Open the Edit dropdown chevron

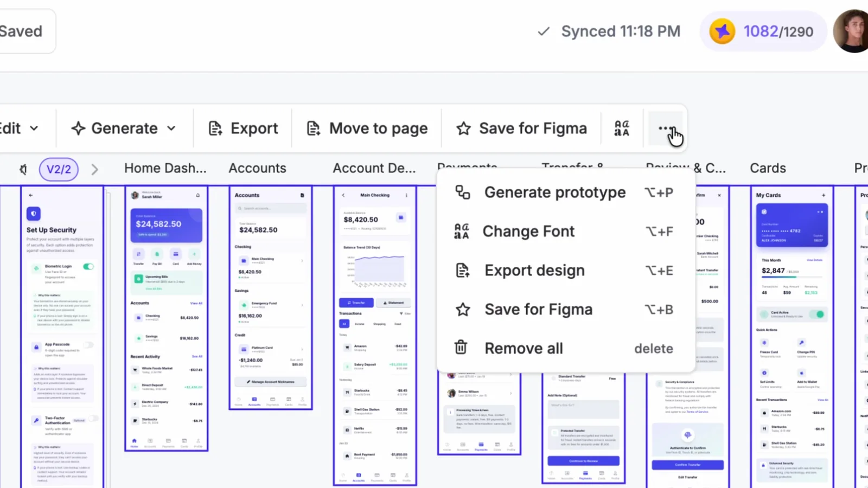(x=34, y=129)
